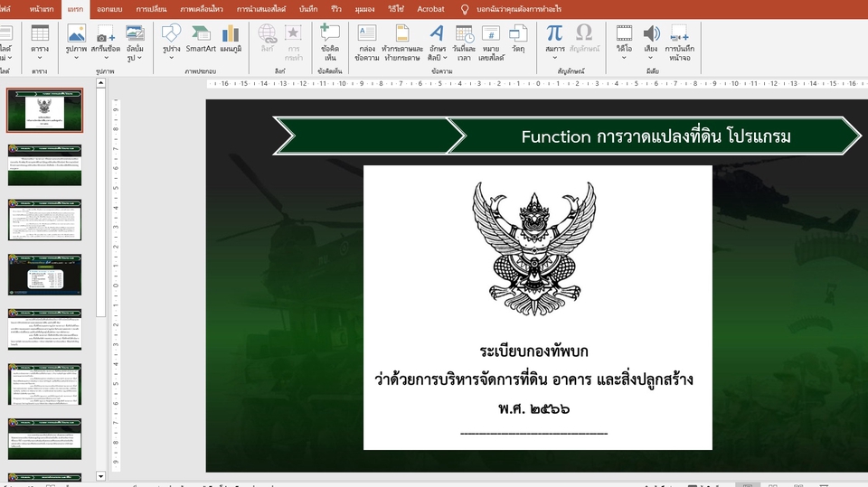868x487 pixels.
Task: Select the third slide thumbnail
Action: click(x=45, y=220)
